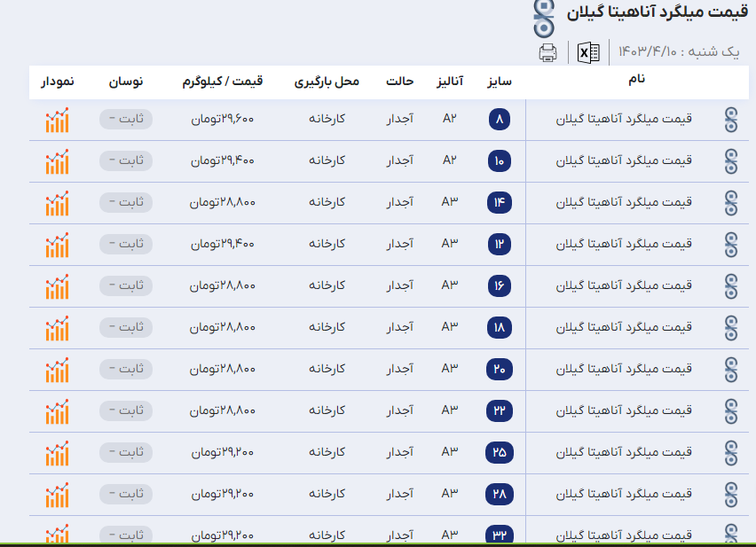This screenshot has height=547, width=756.
Task: Click the brand logo in the size 18 row
Action: pyautogui.click(x=730, y=327)
